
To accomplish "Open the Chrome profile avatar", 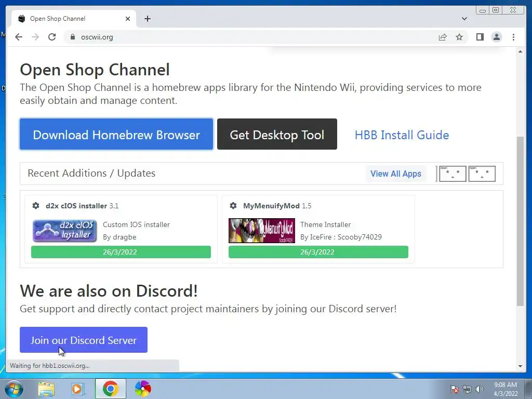I will click(496, 37).
